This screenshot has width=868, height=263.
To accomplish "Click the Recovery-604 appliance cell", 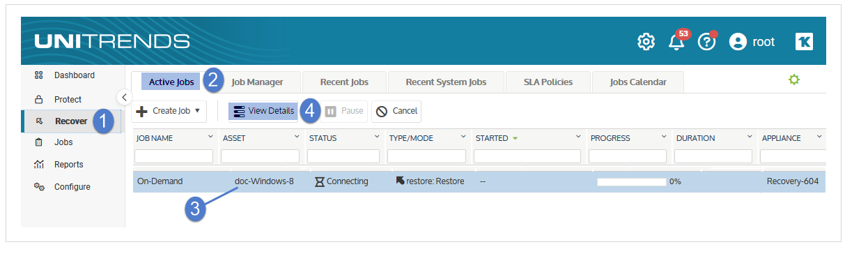I will 793,181.
